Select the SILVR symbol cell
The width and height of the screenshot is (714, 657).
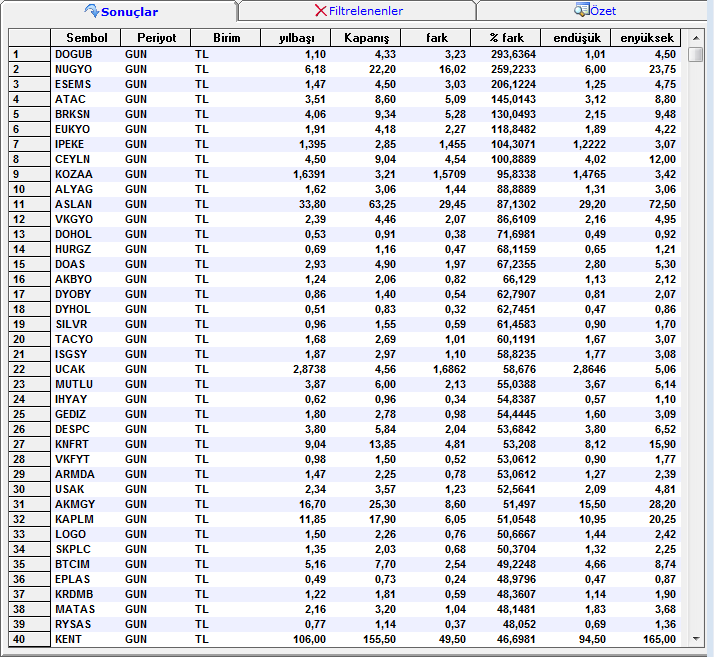[86, 324]
